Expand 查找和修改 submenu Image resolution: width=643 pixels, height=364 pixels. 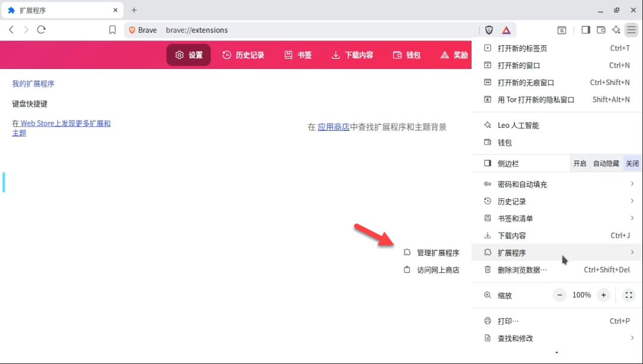click(557, 338)
